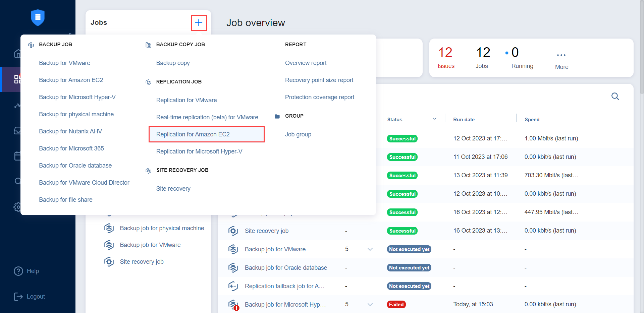Expand the Backup job for Microsoft Hyper-V row chevron
644x313 pixels.
(370, 305)
